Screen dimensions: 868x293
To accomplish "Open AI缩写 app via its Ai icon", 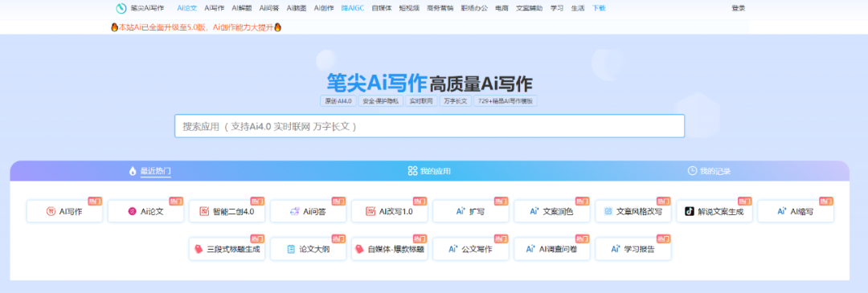I will pyautogui.click(x=782, y=211).
